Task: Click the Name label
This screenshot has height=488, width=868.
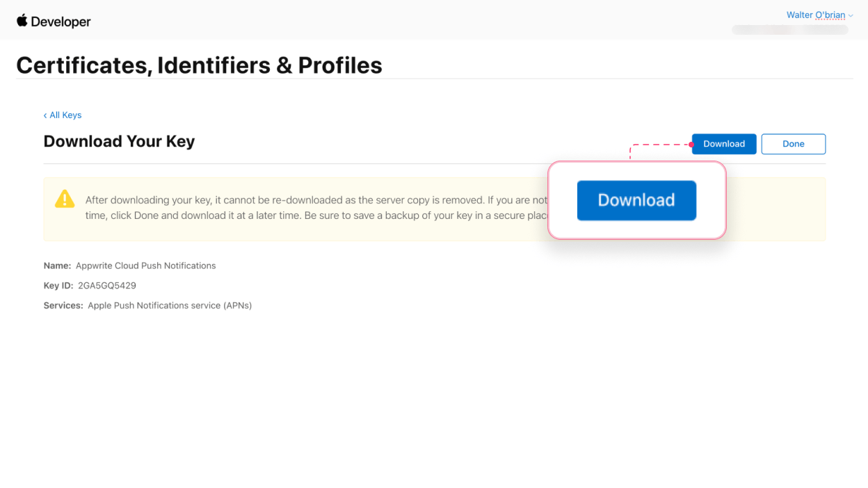Action: 57,266
